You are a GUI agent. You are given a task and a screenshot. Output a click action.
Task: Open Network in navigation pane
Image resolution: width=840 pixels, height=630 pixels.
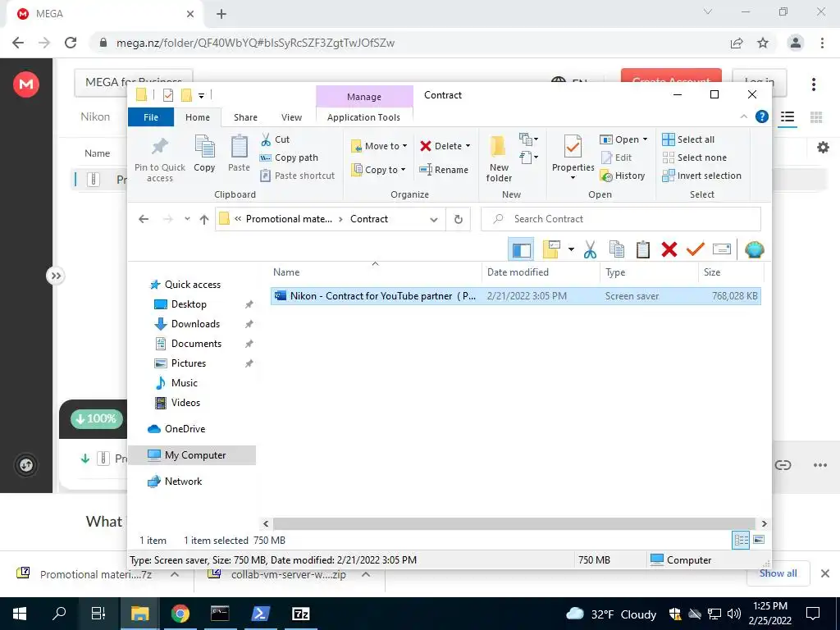[x=183, y=482]
